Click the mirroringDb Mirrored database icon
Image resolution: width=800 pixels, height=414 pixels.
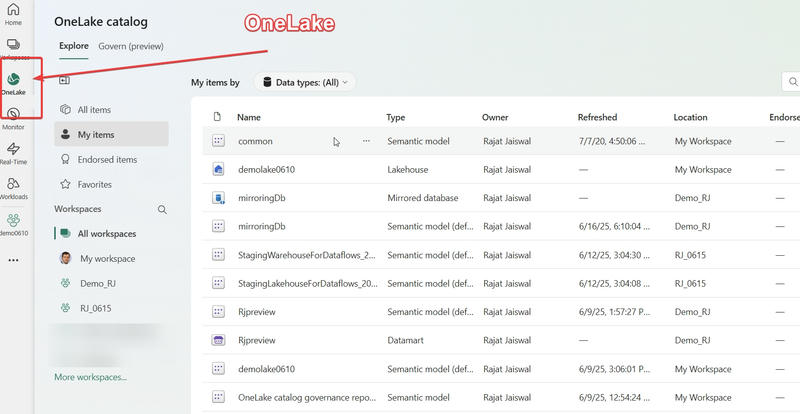218,198
